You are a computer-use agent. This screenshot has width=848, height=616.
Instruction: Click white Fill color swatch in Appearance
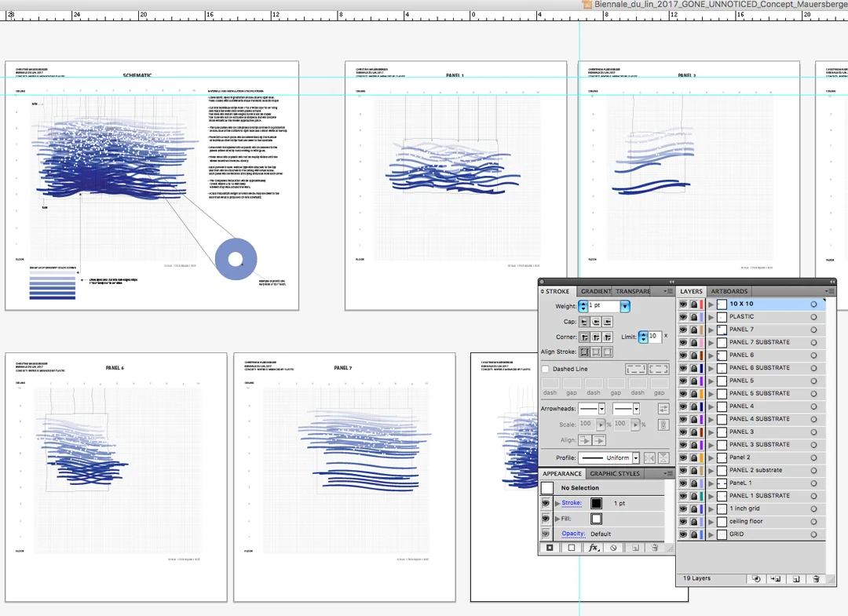(596, 519)
